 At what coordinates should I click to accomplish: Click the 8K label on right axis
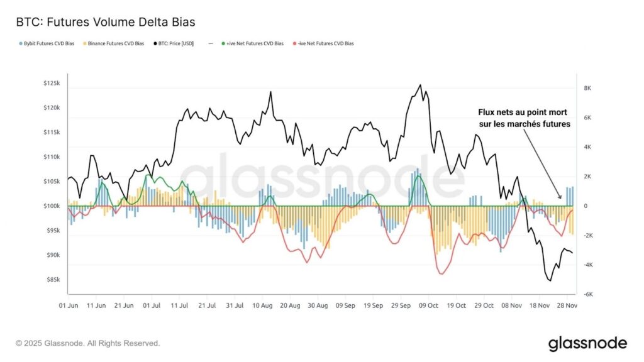588,88
